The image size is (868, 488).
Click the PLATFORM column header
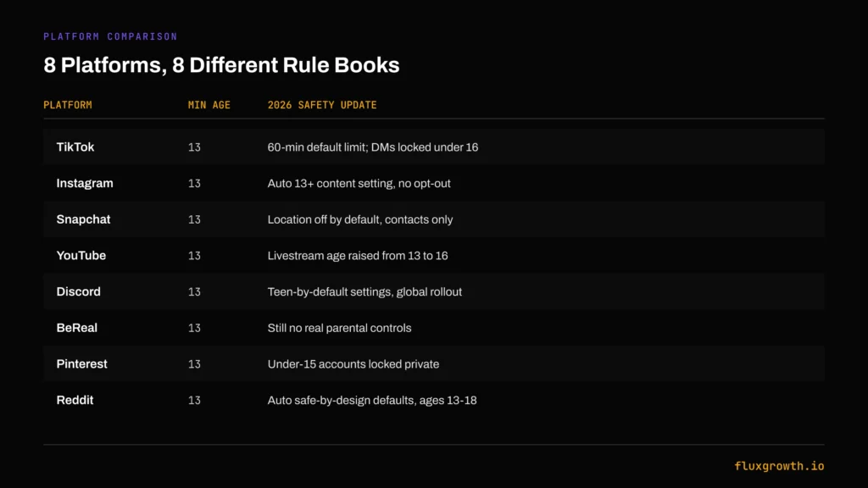[x=68, y=105]
